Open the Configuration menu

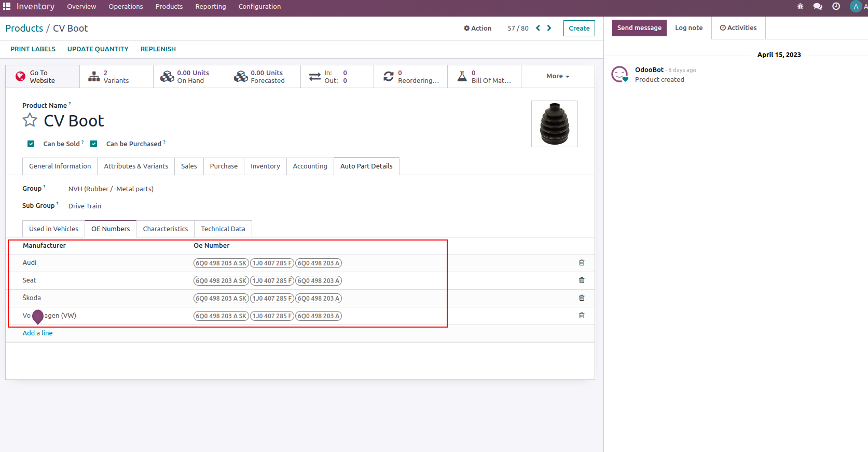click(259, 7)
